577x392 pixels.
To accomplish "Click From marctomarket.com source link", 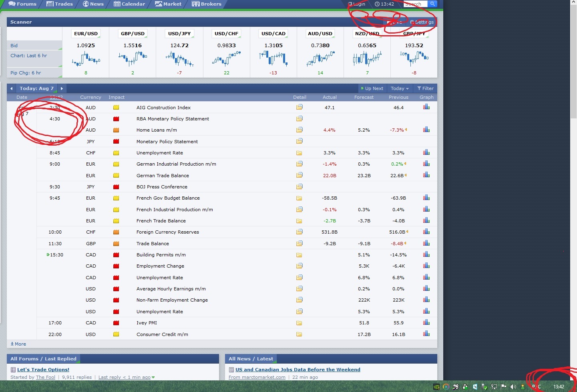I will pyautogui.click(x=257, y=377).
